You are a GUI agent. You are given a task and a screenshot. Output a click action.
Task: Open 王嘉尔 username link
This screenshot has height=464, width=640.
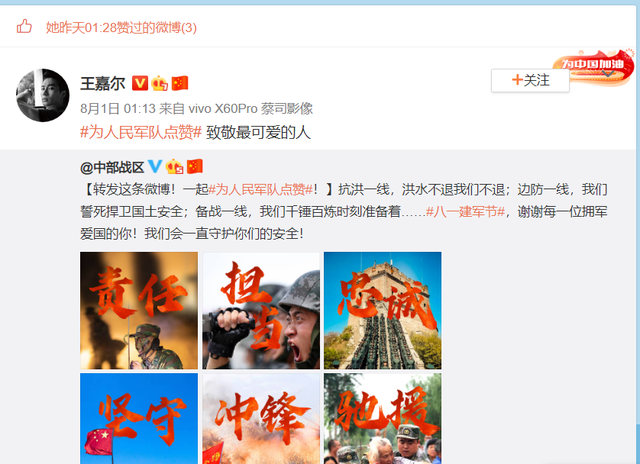click(x=102, y=84)
